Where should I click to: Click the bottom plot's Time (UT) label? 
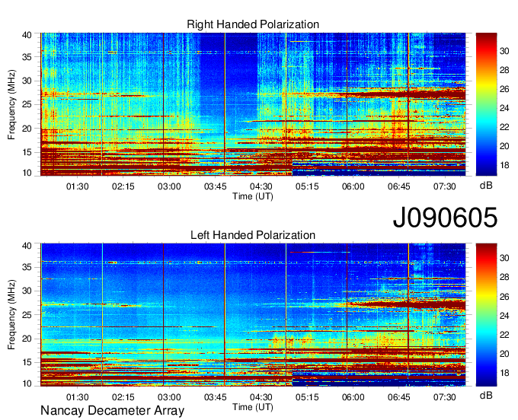point(253,407)
